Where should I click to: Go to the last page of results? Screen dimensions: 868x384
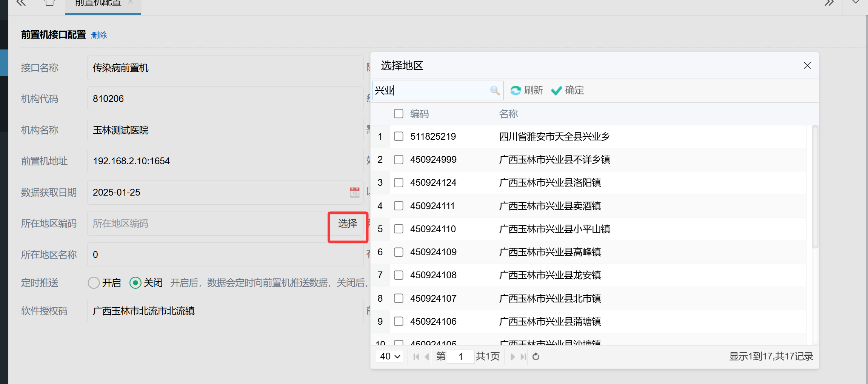click(523, 357)
